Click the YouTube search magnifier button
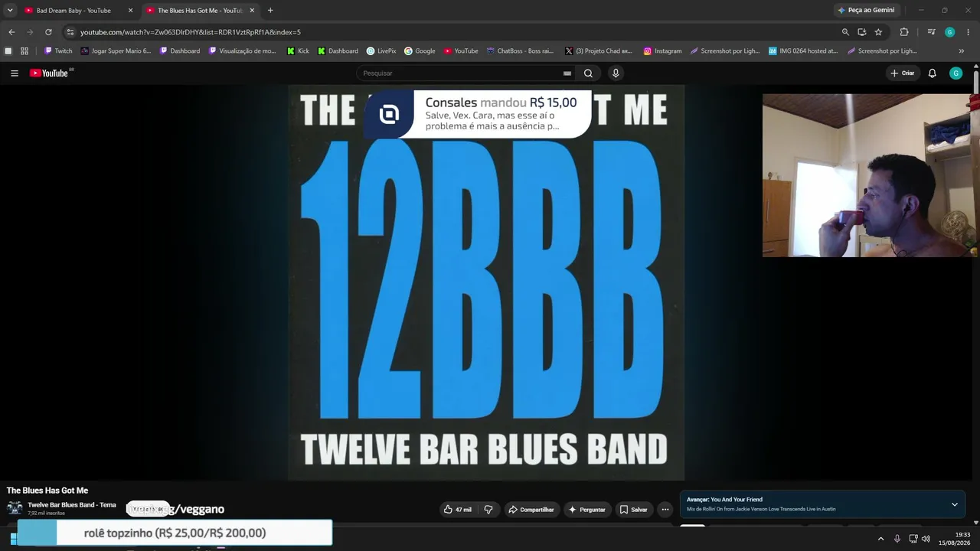This screenshot has height=551, width=980. [x=588, y=73]
